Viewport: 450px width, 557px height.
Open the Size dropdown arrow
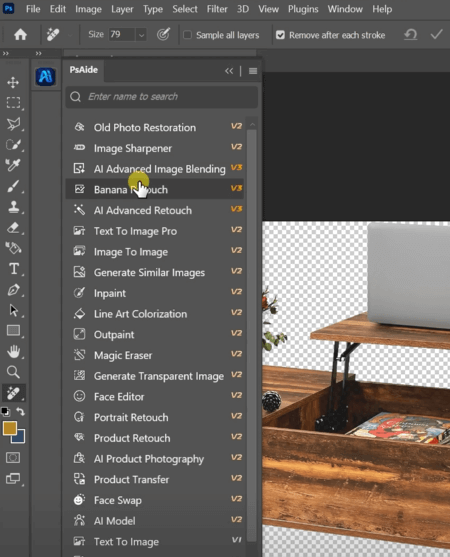[141, 35]
